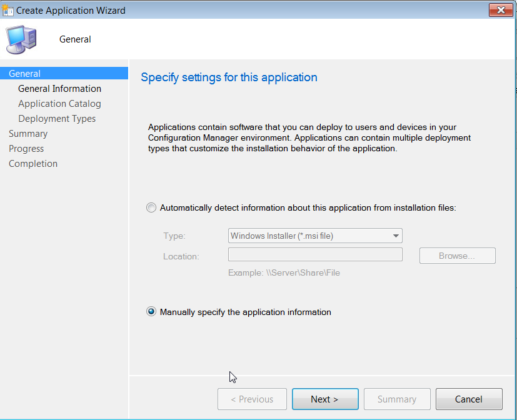The width and height of the screenshot is (517, 420).
Task: Select Automatically detect information radio button
Action: click(x=151, y=207)
